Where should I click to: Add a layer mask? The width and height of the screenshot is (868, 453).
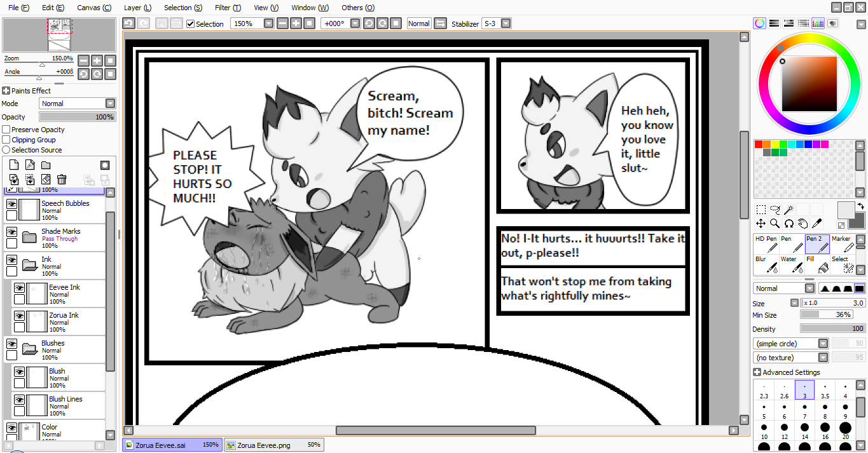pyautogui.click(x=105, y=165)
